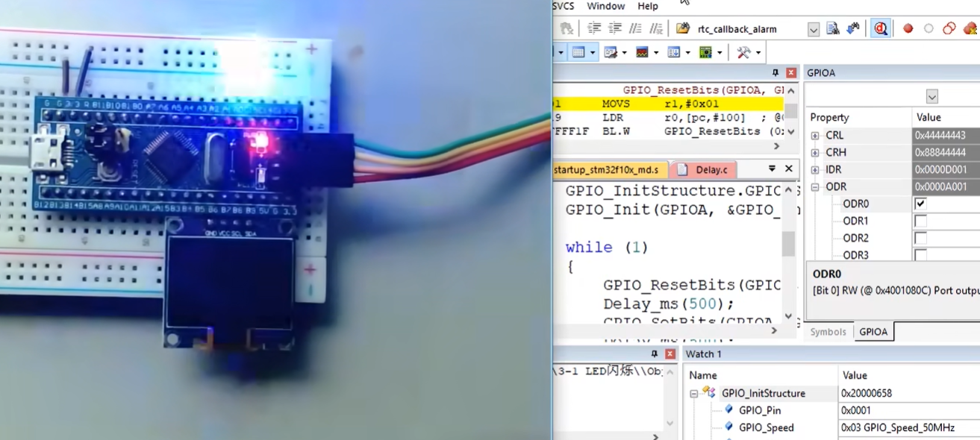Close the active editor tab
The width and height of the screenshot is (980, 440).
point(789,169)
